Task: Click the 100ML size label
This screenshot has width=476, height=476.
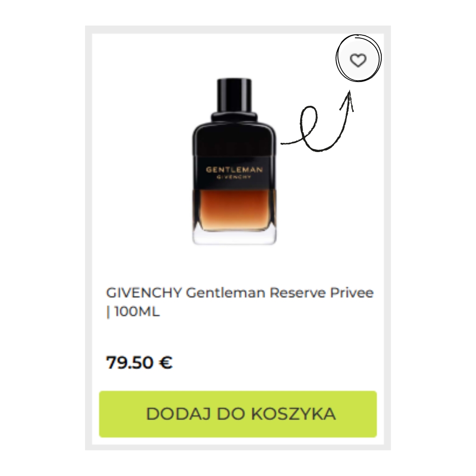Action: point(138,312)
